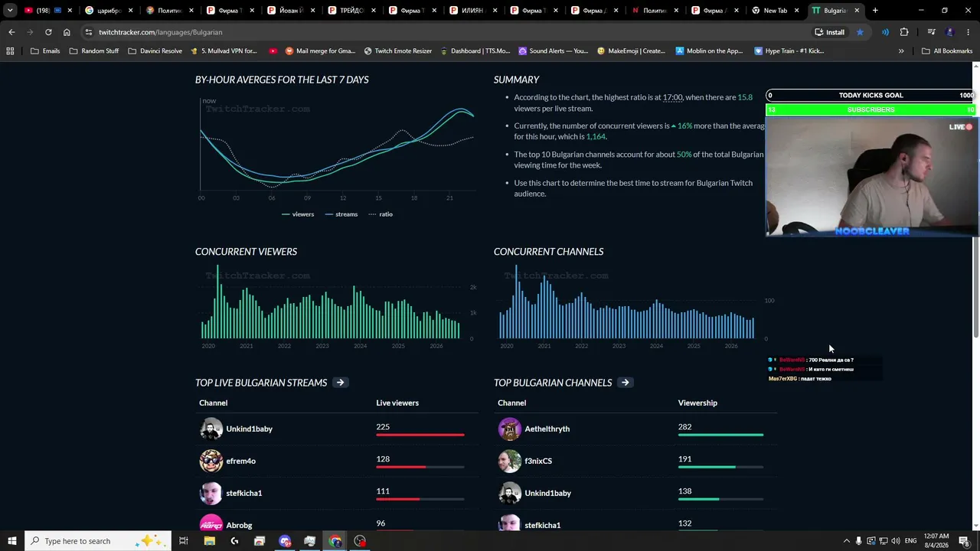Click the Windows taskbar search box
Image resolution: width=980 pixels, height=551 pixels.
98,541
